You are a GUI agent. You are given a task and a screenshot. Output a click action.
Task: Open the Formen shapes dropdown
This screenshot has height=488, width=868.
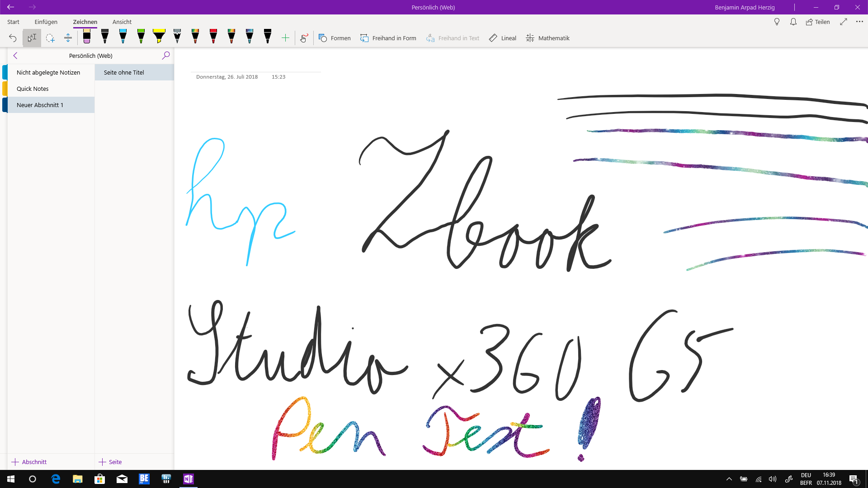[x=335, y=38]
